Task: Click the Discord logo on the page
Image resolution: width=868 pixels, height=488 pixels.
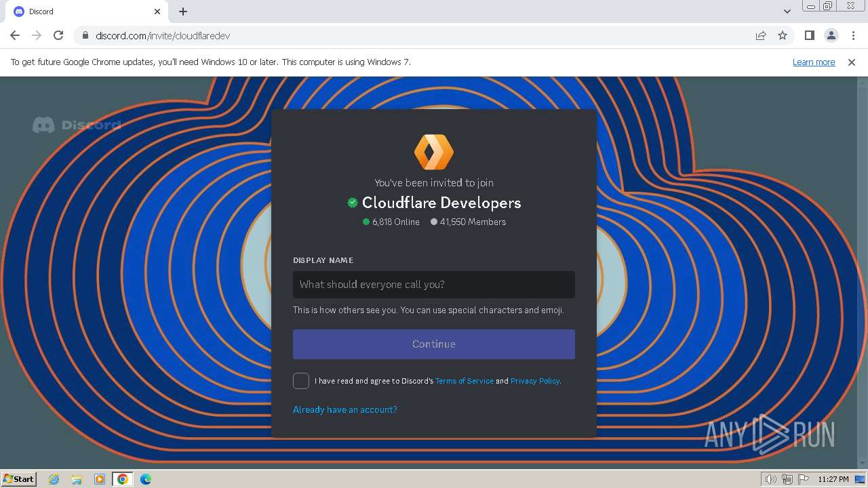Action: [77, 125]
